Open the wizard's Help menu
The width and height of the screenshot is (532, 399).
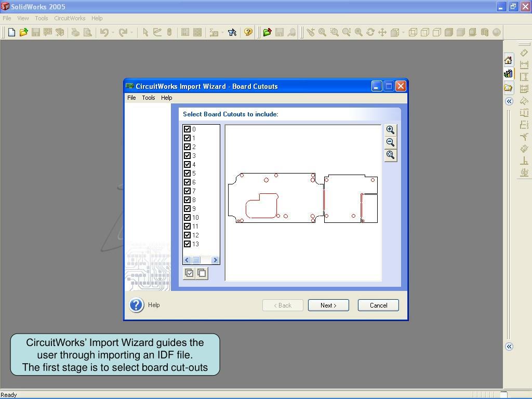click(167, 98)
